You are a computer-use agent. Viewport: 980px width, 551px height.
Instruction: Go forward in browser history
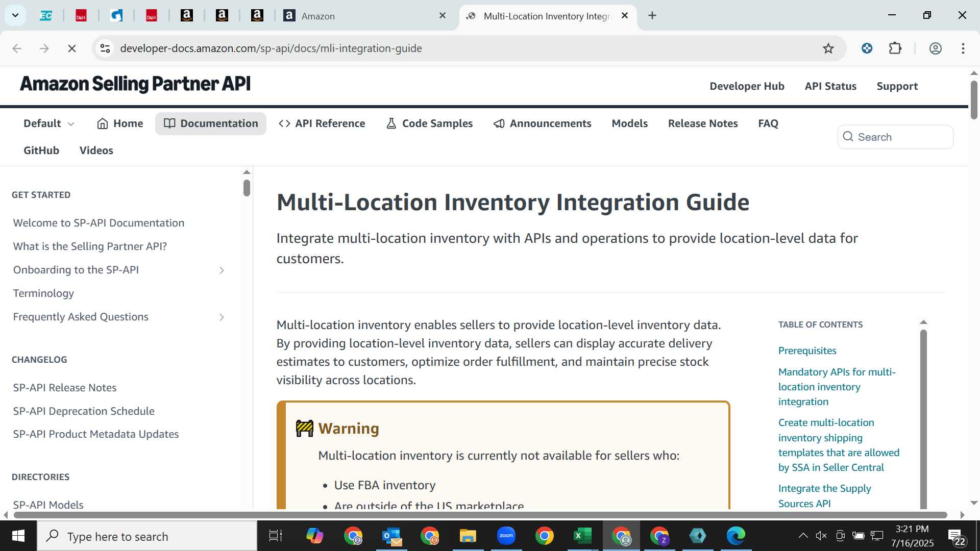[44, 48]
